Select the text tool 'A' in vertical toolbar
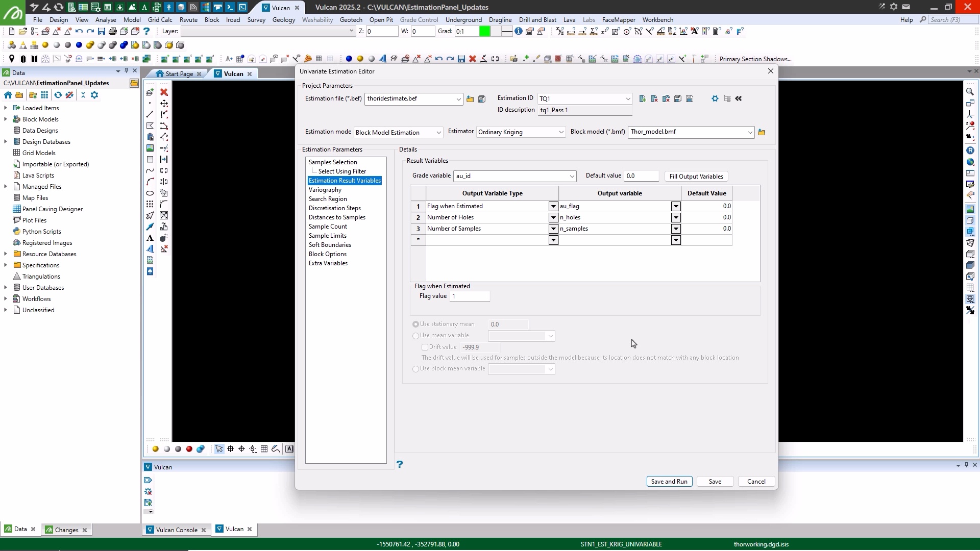 point(150,238)
